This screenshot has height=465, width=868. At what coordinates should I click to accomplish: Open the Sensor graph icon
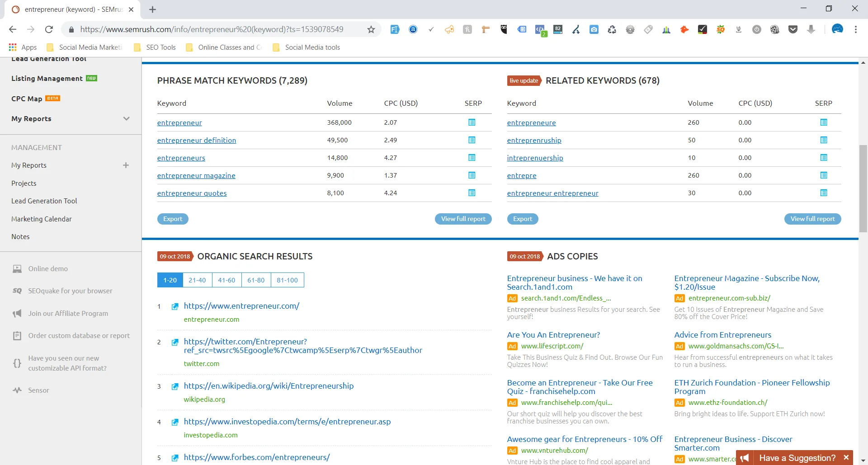pyautogui.click(x=17, y=390)
